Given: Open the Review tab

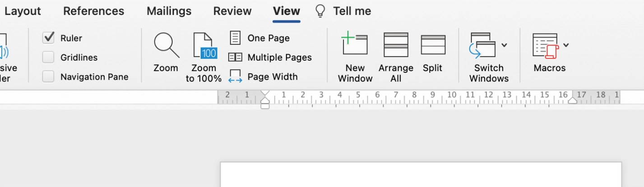Looking at the screenshot, I should click(232, 11).
